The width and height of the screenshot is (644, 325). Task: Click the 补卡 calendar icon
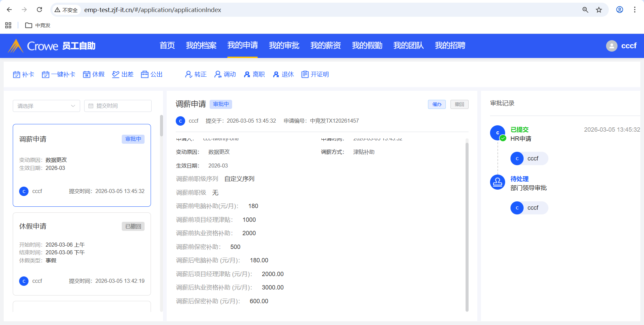(16, 74)
